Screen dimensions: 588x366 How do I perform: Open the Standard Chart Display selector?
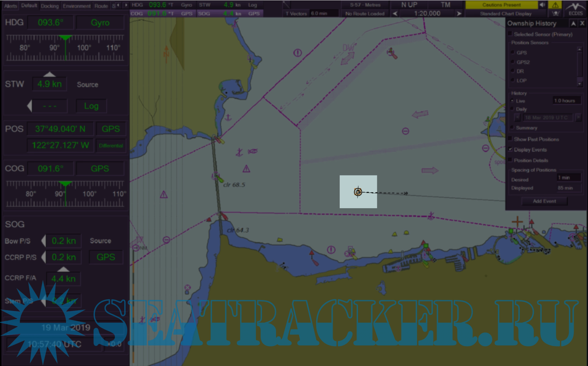click(x=505, y=14)
